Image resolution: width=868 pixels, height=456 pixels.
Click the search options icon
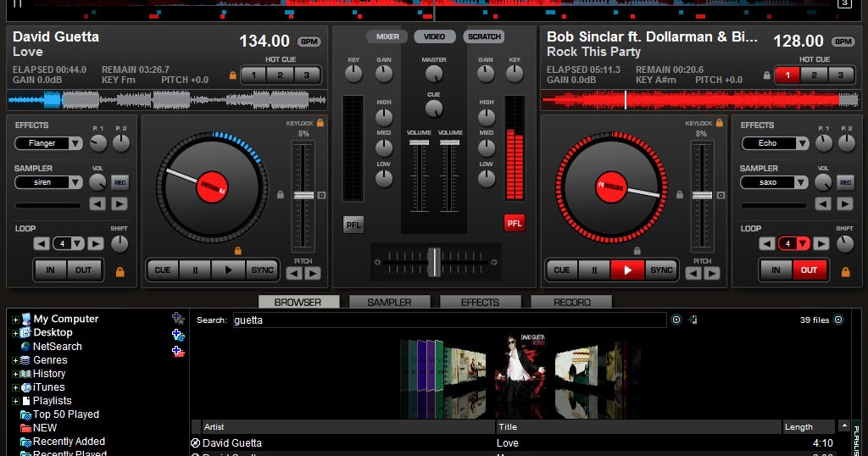pos(676,320)
